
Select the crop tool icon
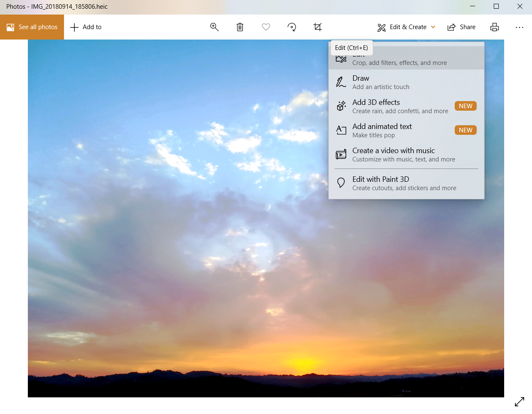pos(318,27)
